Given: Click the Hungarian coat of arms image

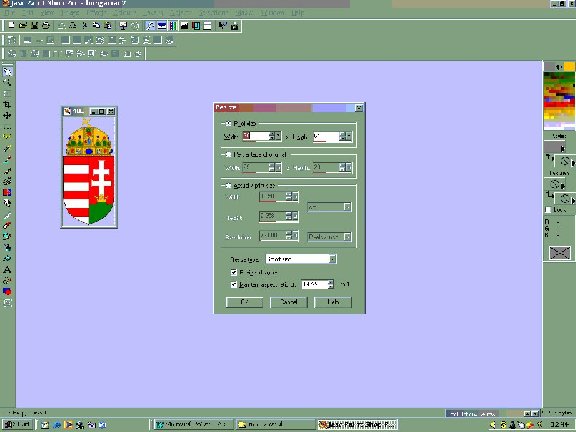Looking at the screenshot, I should [89, 172].
